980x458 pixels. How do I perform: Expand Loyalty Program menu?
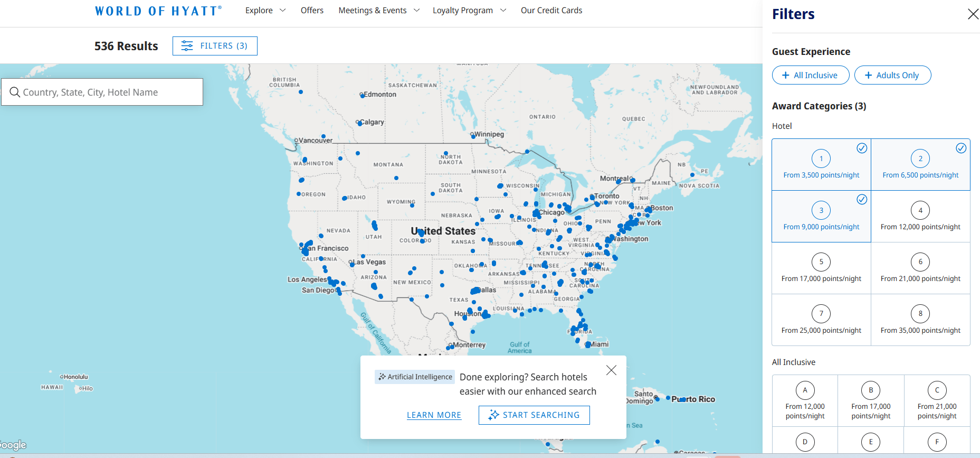469,11
